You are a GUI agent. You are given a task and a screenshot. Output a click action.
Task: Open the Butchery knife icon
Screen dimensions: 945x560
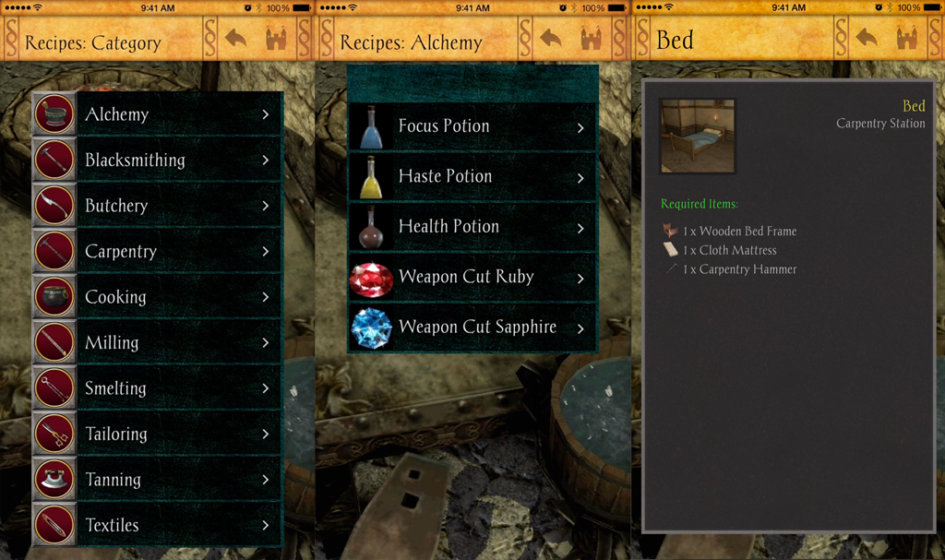pos(54,206)
